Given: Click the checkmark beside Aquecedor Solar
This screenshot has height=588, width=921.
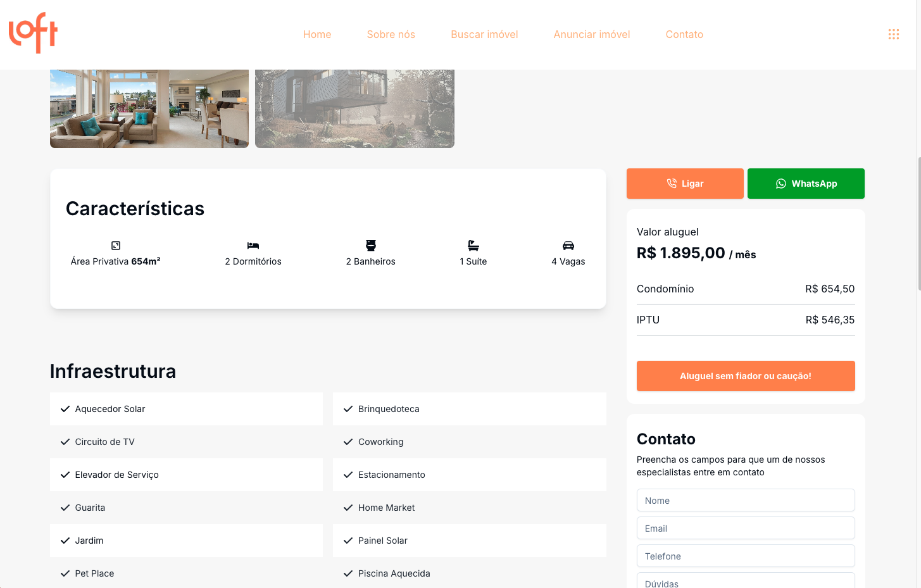Looking at the screenshot, I should coord(65,409).
